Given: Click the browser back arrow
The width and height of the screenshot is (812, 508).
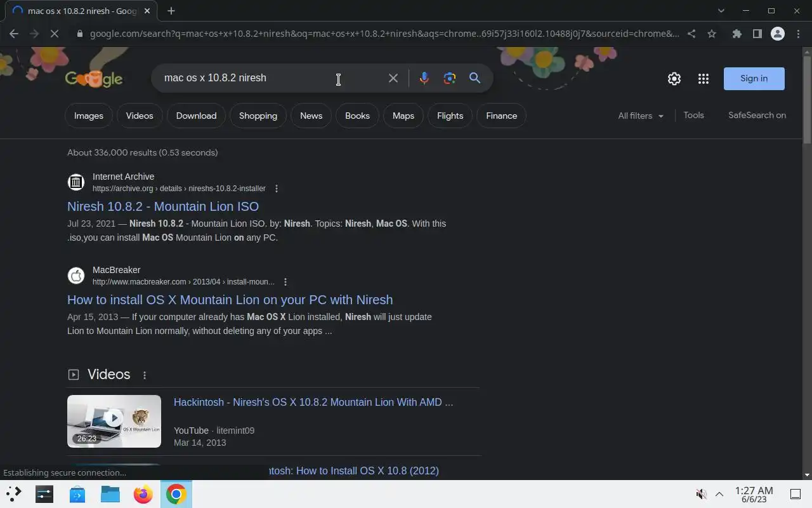Looking at the screenshot, I should 14,34.
